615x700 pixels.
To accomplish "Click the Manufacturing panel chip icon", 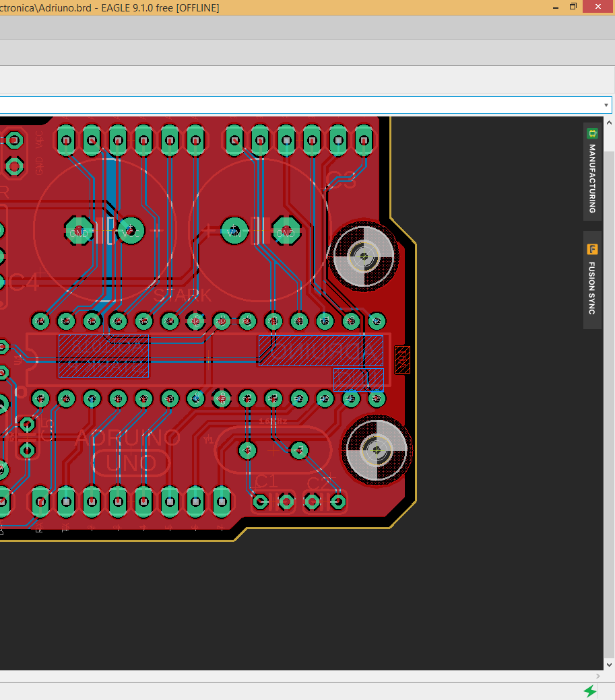I will point(592,133).
